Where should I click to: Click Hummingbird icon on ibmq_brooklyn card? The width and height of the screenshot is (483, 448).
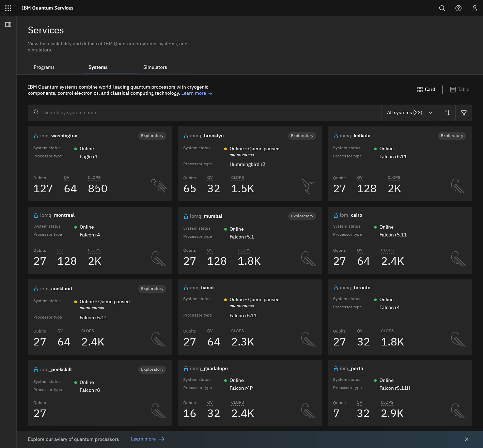309,186
